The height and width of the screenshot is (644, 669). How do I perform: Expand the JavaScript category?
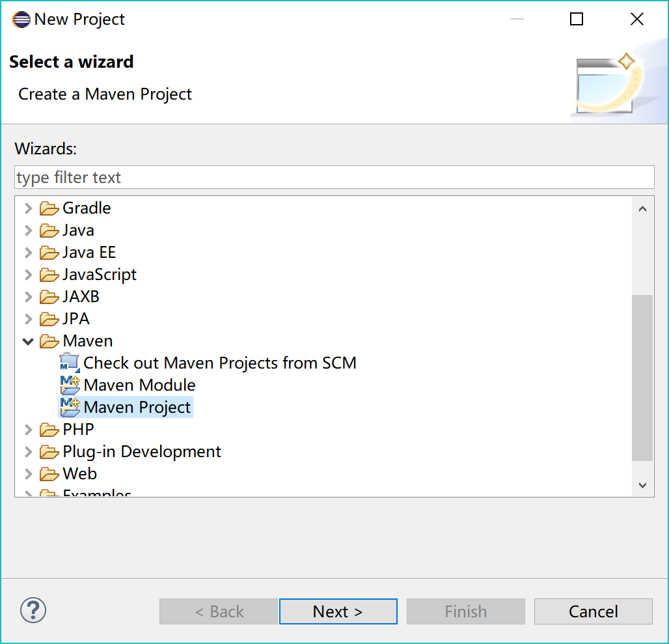[28, 275]
